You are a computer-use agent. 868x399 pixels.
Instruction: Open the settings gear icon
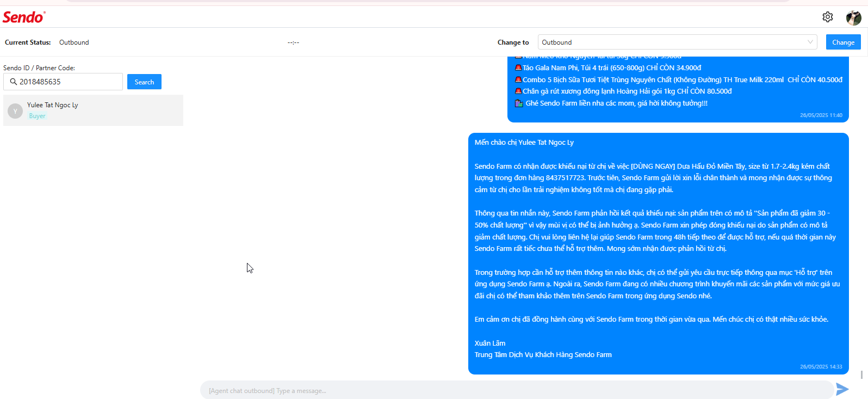coord(827,17)
